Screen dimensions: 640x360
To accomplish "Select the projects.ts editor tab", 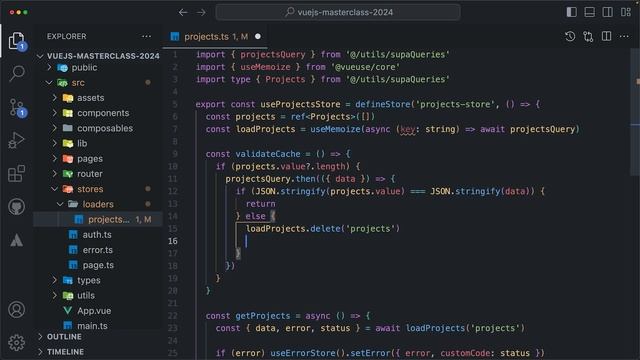I will (x=216, y=36).
